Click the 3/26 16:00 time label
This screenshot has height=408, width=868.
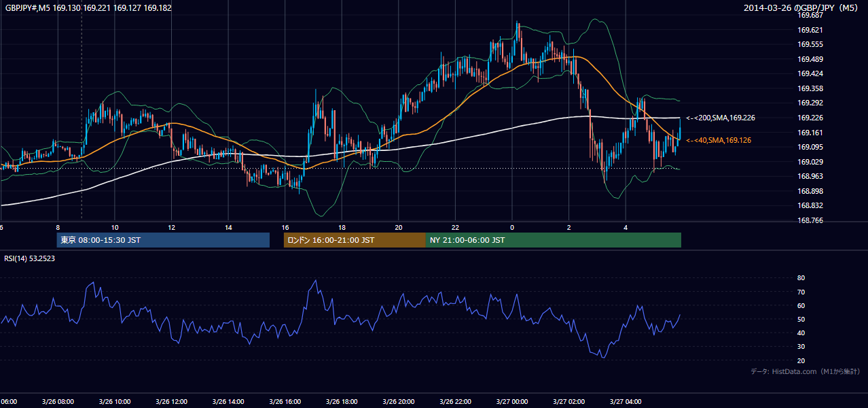tap(285, 401)
